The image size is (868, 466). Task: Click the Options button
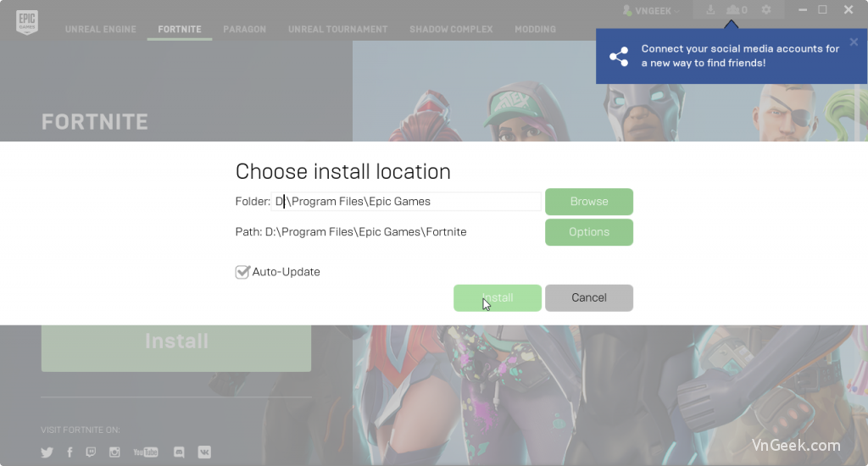pyautogui.click(x=589, y=232)
